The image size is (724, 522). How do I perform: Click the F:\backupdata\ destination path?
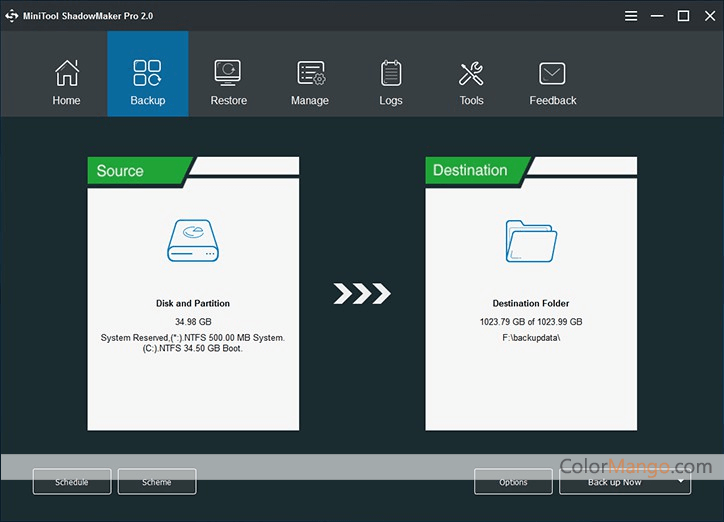(531, 337)
